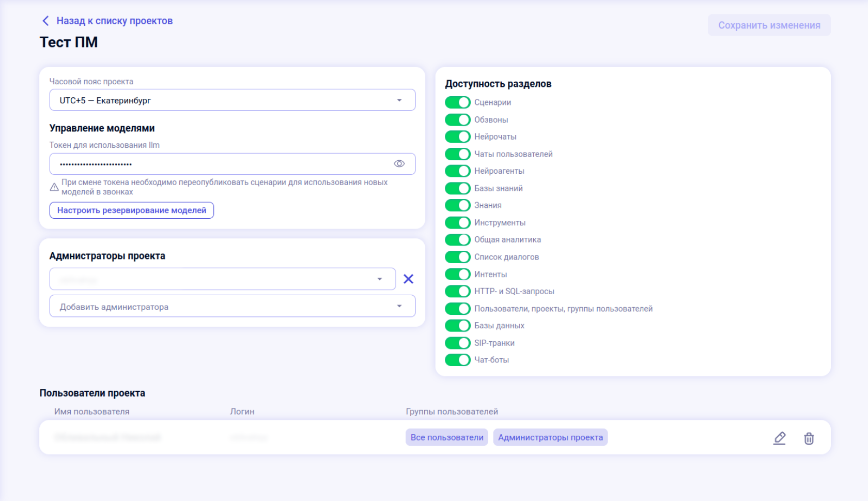Turn off the Чат-боты switch
This screenshot has height=501, width=868.
point(458,360)
